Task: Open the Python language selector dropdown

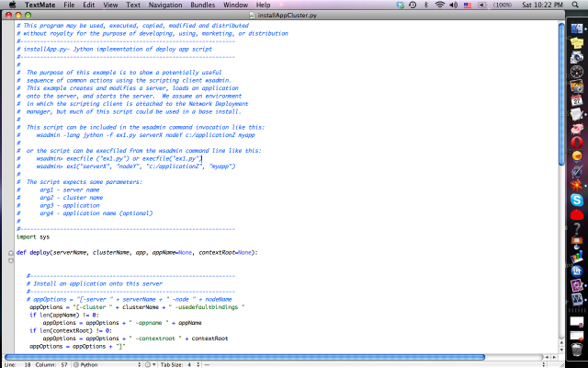Action: tap(107, 364)
